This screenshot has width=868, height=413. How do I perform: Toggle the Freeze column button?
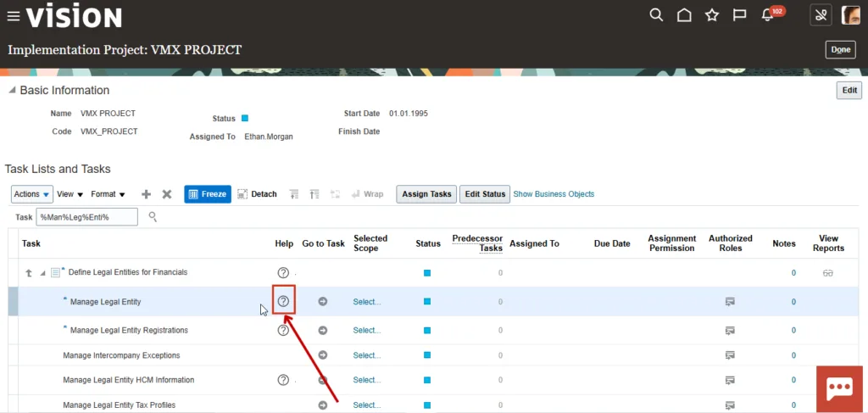tap(207, 194)
